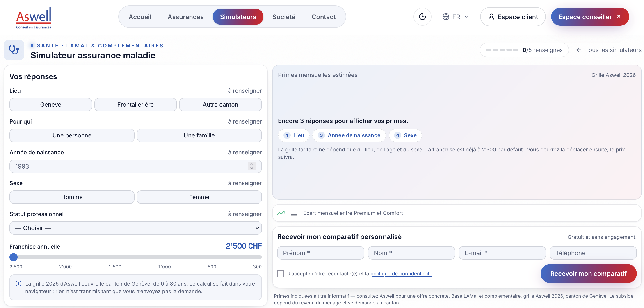Click the 0/5 renseignés progress indicator
Viewport: 644px width, 308px height.
[524, 50]
